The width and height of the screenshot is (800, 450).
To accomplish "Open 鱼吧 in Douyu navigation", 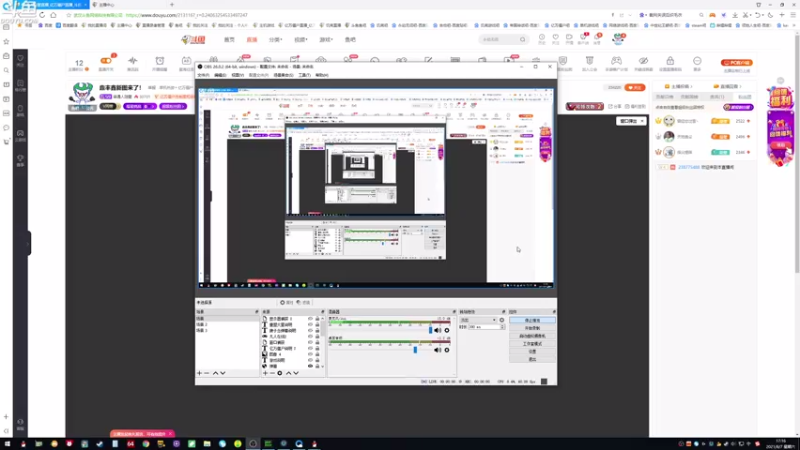I will (350, 39).
